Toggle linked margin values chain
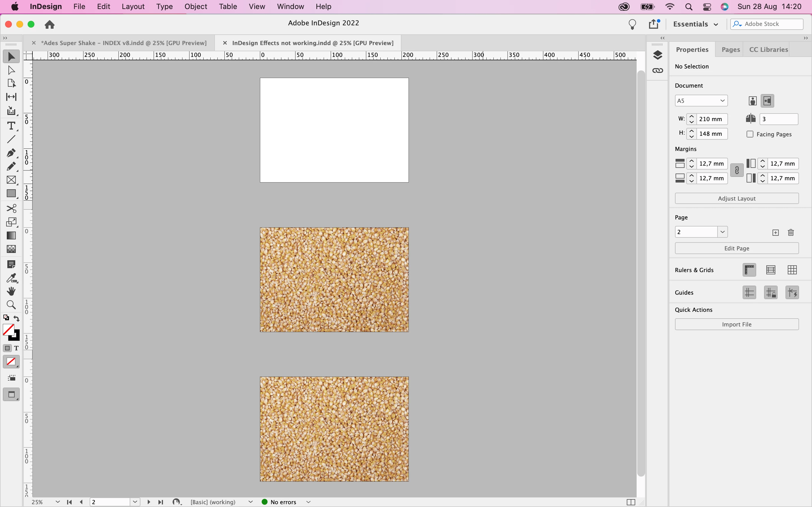 pos(736,171)
